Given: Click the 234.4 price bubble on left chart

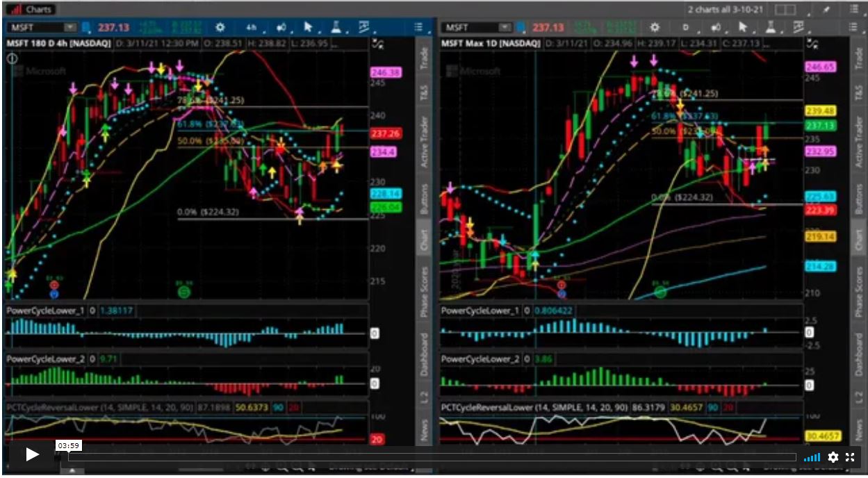Looking at the screenshot, I should point(384,152).
